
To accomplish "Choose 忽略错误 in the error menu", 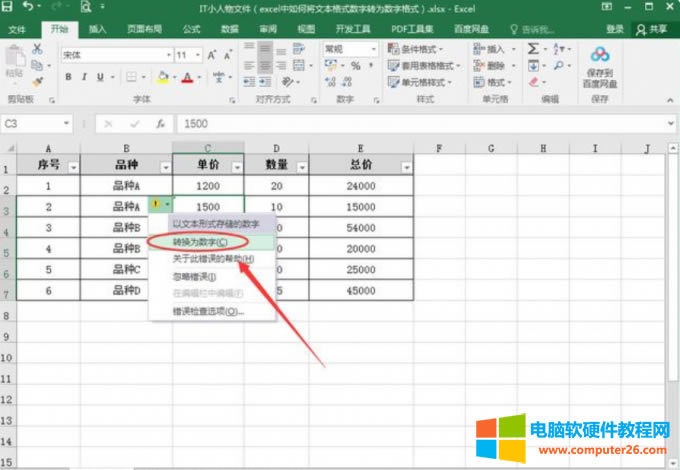I will click(195, 275).
